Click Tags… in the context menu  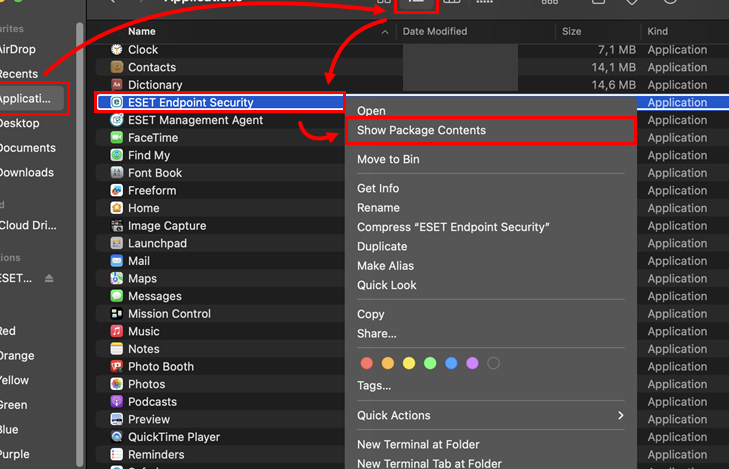(374, 386)
